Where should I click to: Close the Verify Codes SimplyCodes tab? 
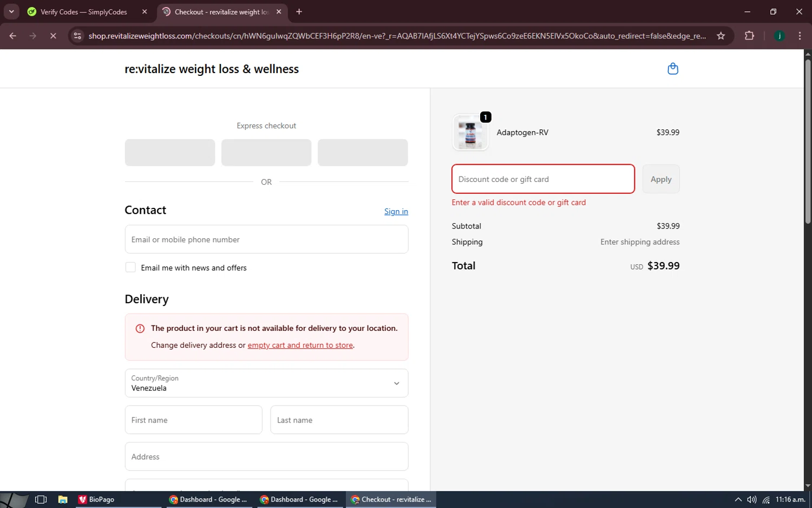[x=145, y=11]
